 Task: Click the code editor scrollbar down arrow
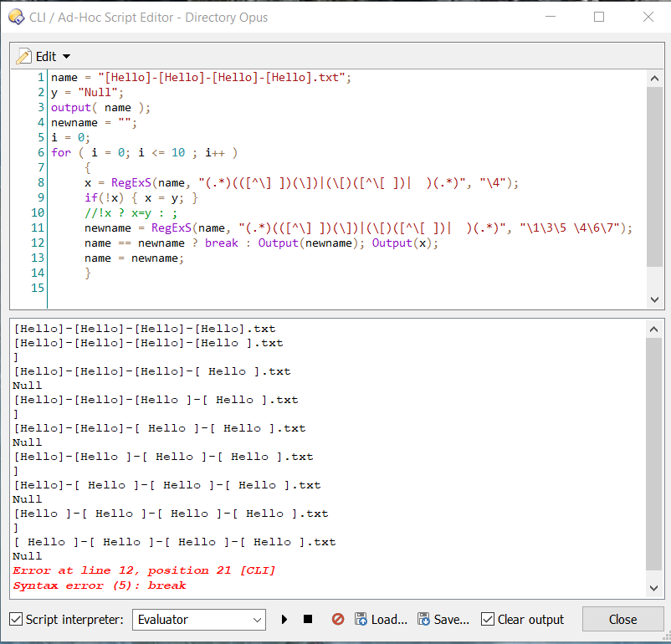pos(654,299)
